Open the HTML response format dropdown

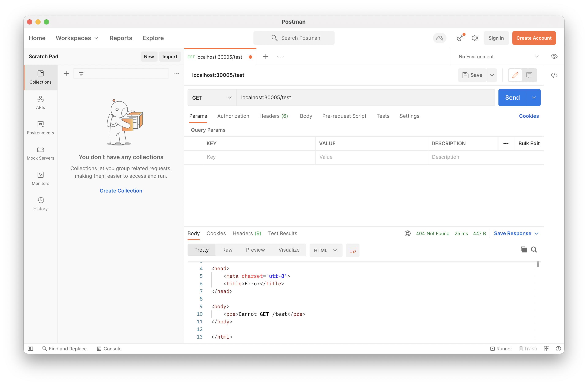point(326,250)
